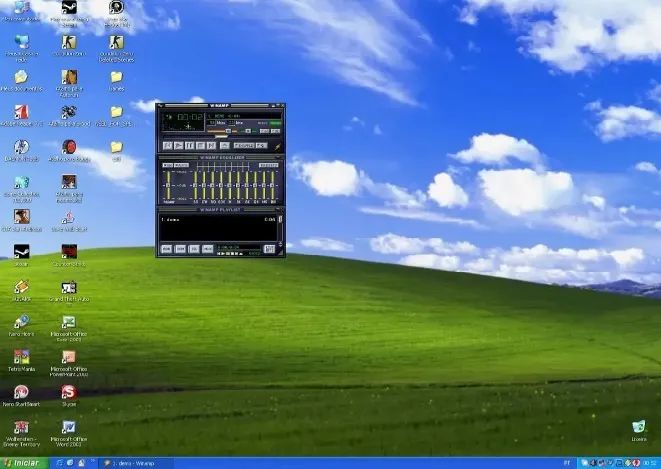Click the PT language indicator in taskbar
This screenshot has width=661, height=469.
click(x=567, y=463)
